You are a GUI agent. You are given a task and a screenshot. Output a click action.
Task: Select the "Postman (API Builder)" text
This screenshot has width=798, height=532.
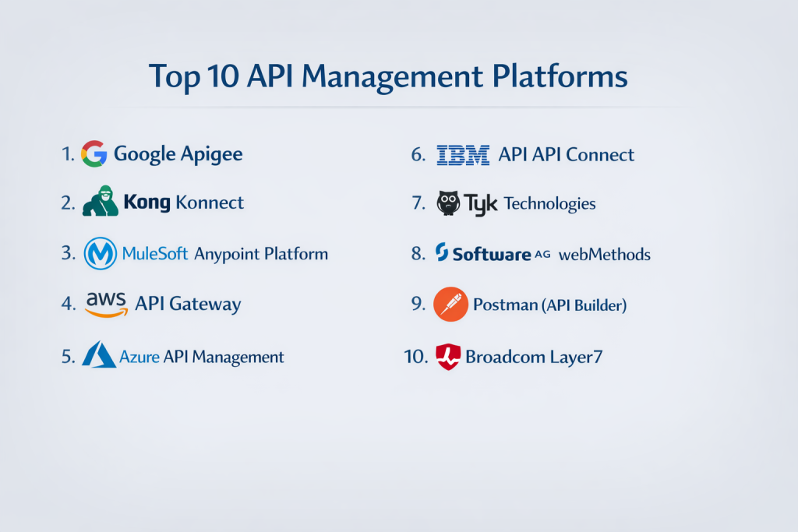[549, 305]
